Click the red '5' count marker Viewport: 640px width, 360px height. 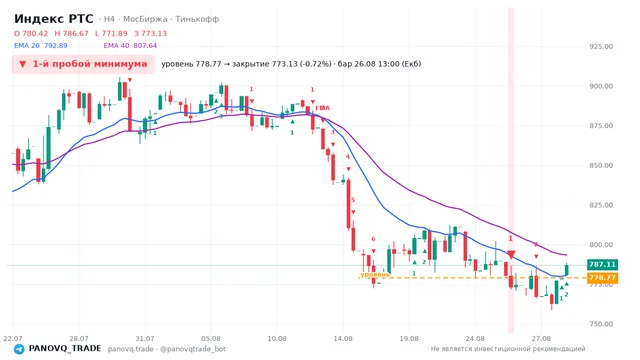[353, 200]
